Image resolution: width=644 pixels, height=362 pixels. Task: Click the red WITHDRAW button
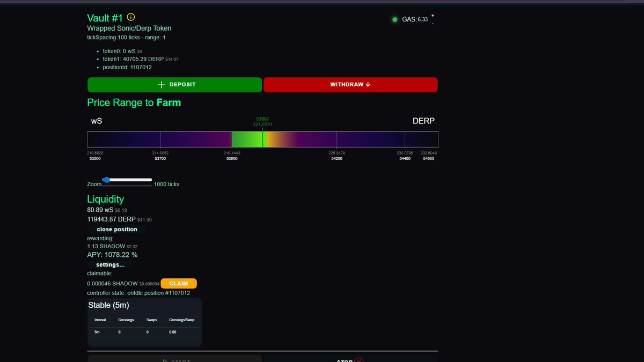pos(350,85)
